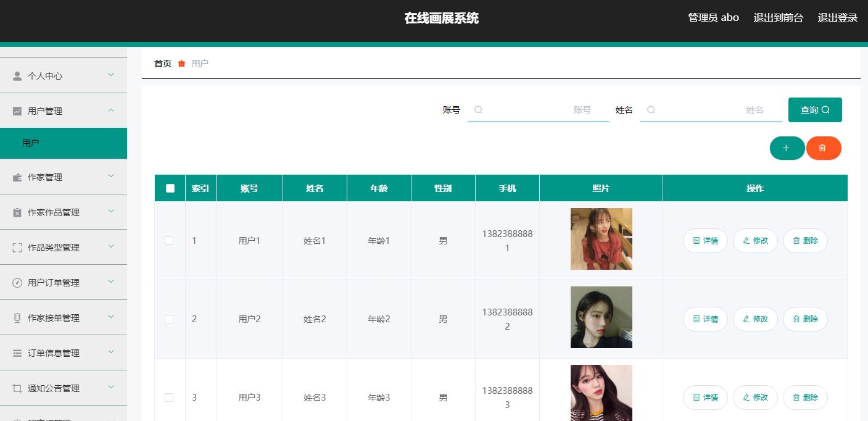Viewport: 868px width, 421px height.
Task: Click 删除 for 用户3
Action: coord(805,398)
